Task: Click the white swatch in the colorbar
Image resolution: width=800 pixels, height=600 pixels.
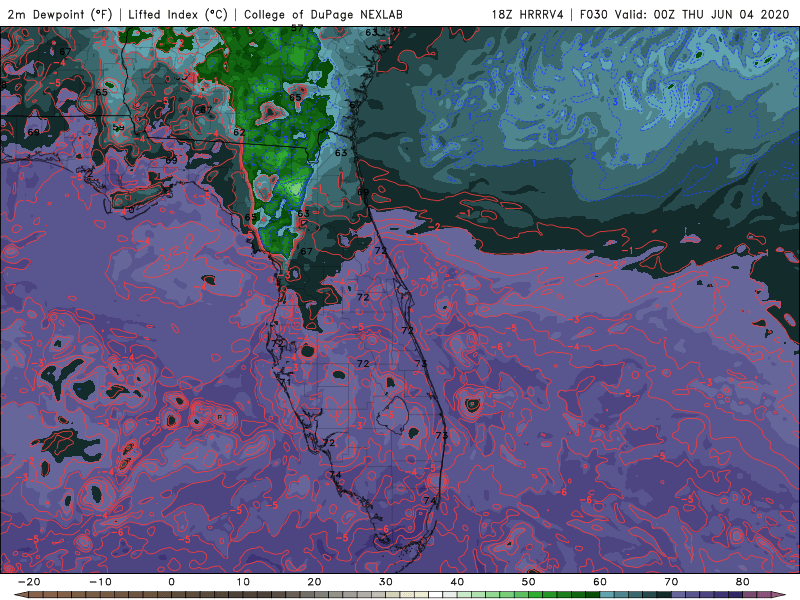Action: 436,595
